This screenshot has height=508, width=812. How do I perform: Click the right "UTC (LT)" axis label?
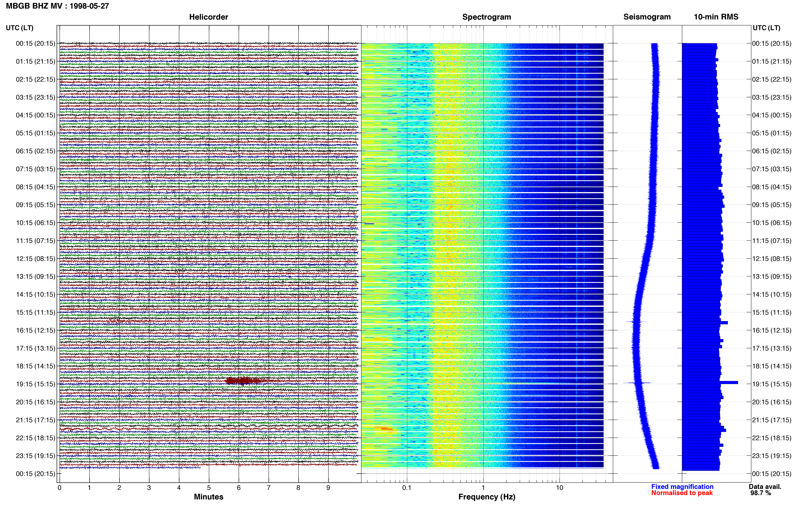point(766,28)
